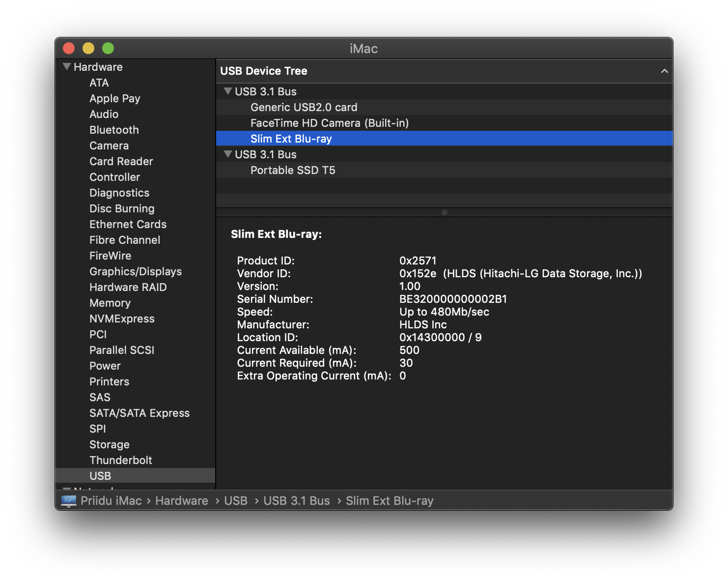Image resolution: width=728 pixels, height=583 pixels.
Task: Open Fibre Channel category
Action: pyautogui.click(x=125, y=240)
